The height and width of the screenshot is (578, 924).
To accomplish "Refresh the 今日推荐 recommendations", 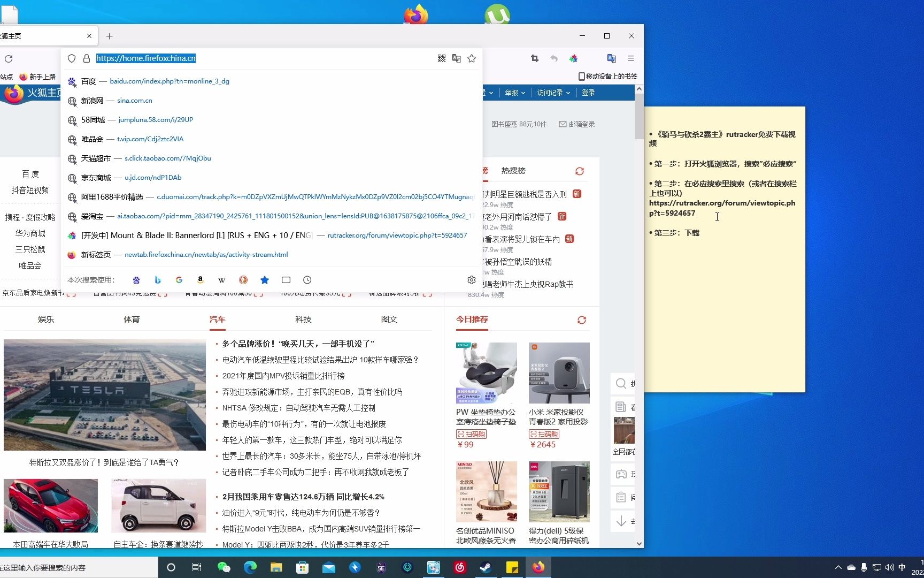I will pos(582,320).
